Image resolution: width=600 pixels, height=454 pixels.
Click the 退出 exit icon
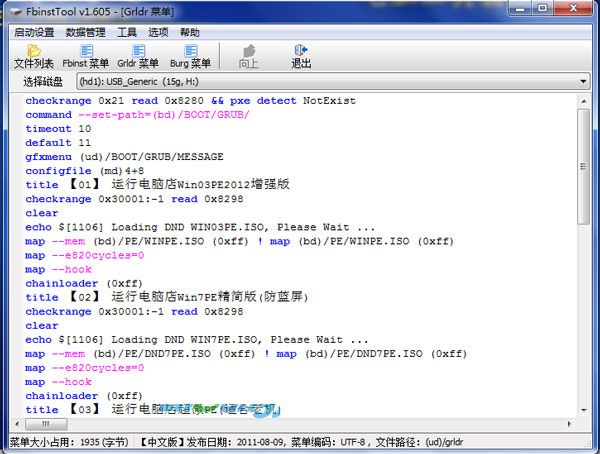(x=301, y=50)
